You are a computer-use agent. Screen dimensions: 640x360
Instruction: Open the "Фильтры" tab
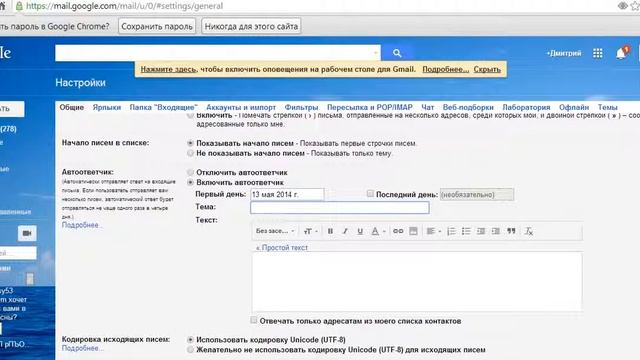301,107
